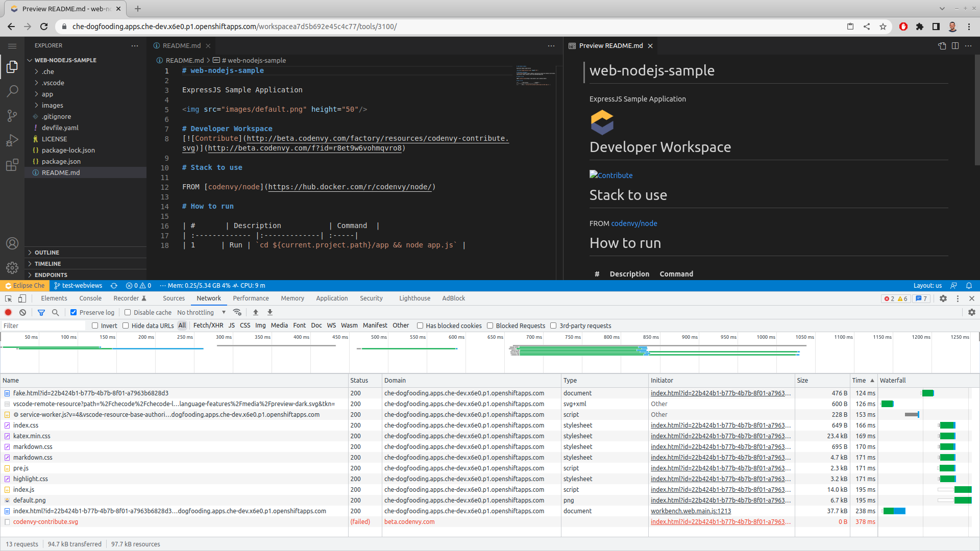This screenshot has height=551, width=980.
Task: Switch to the Console tab
Action: (x=90, y=298)
